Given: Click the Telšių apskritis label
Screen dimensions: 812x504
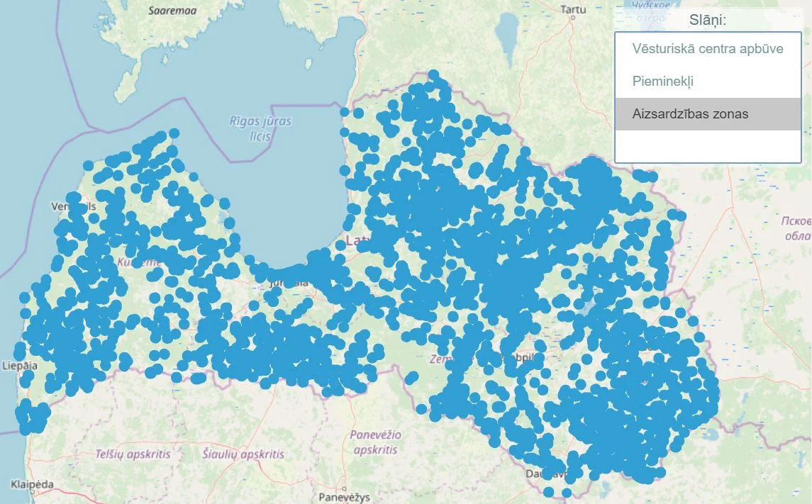Looking at the screenshot, I should click(x=133, y=454).
